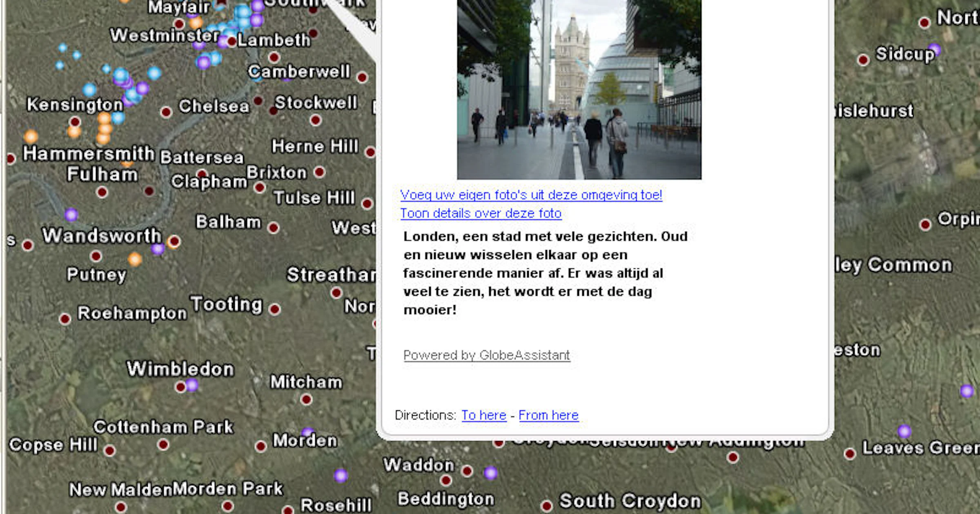Click the Battersea place label
Screen dimensions: 980x514
(x=202, y=157)
